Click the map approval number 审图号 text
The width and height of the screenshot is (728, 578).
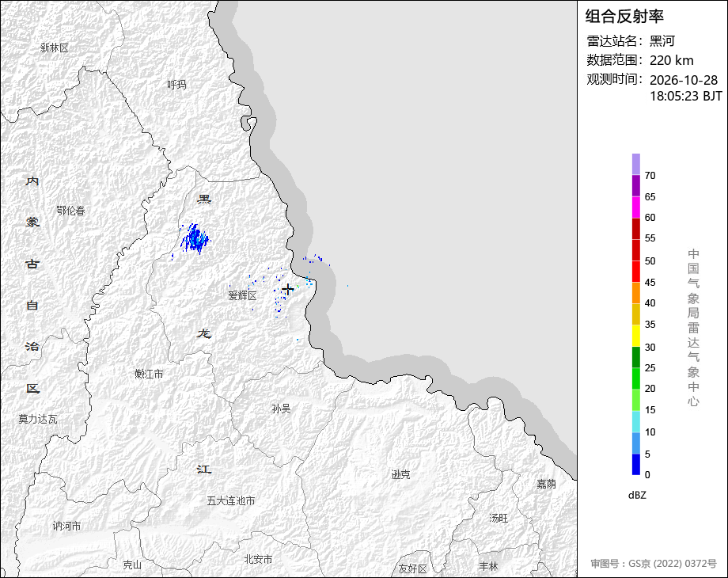click(x=654, y=564)
